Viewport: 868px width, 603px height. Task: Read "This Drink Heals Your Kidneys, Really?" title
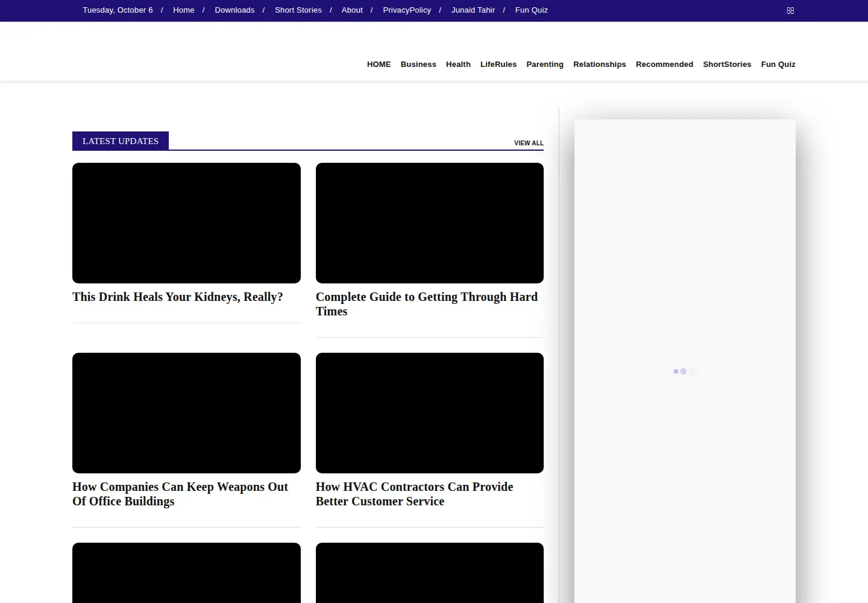[178, 297]
